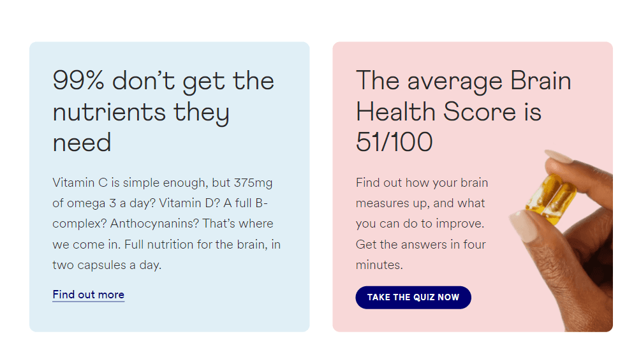Image resolution: width=641 pixels, height=364 pixels.
Task: Click the text '375mg' in the blue card
Action: point(253,183)
